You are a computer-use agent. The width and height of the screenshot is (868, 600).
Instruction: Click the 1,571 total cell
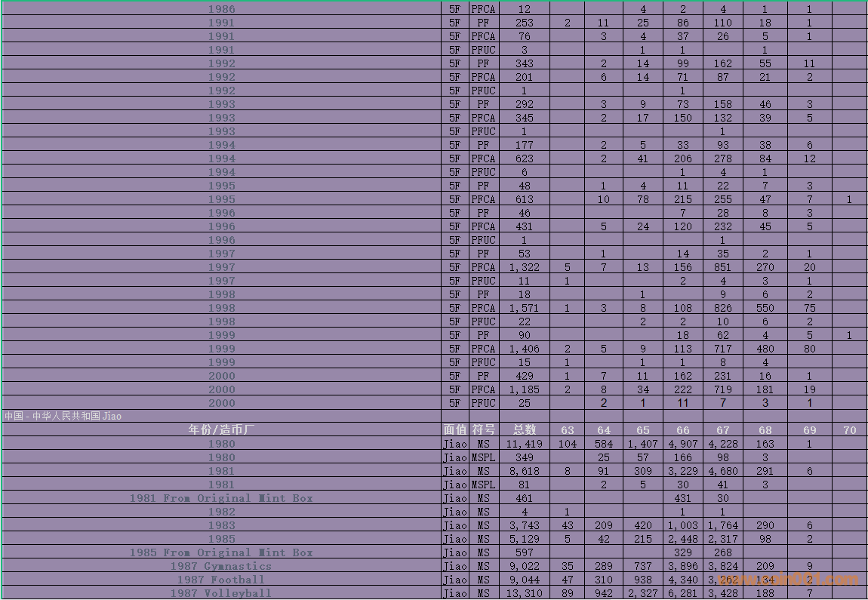point(524,308)
